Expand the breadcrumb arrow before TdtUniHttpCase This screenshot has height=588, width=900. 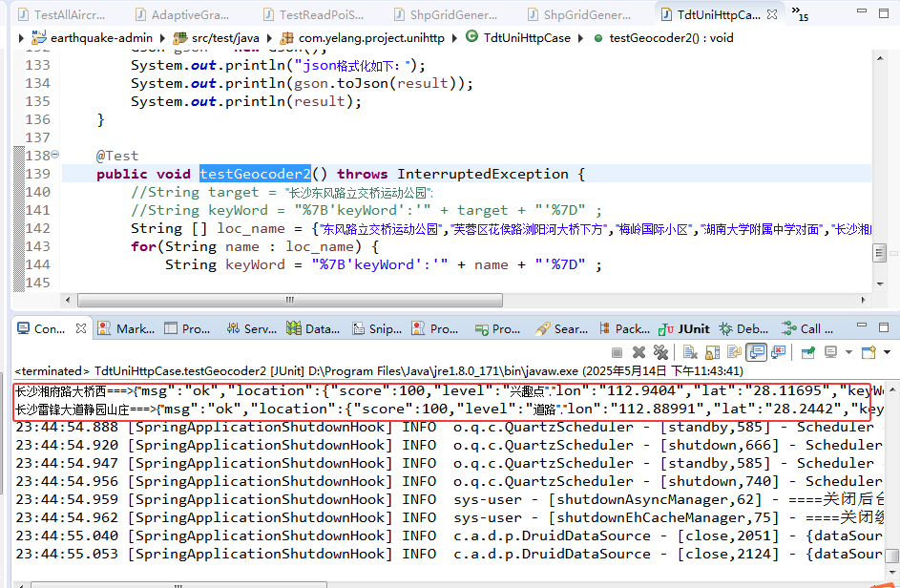(454, 38)
